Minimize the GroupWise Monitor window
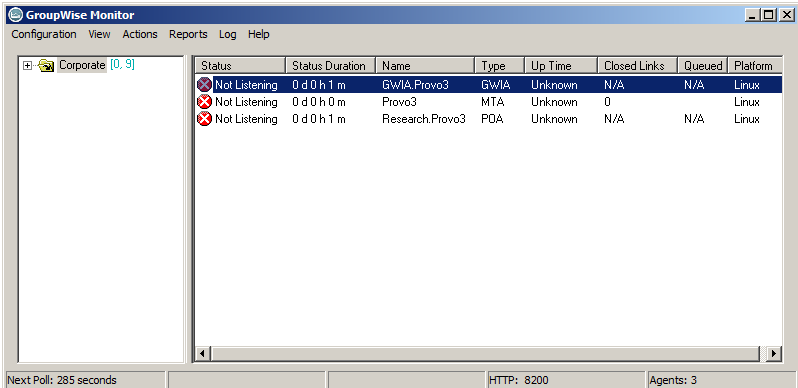 pos(752,15)
